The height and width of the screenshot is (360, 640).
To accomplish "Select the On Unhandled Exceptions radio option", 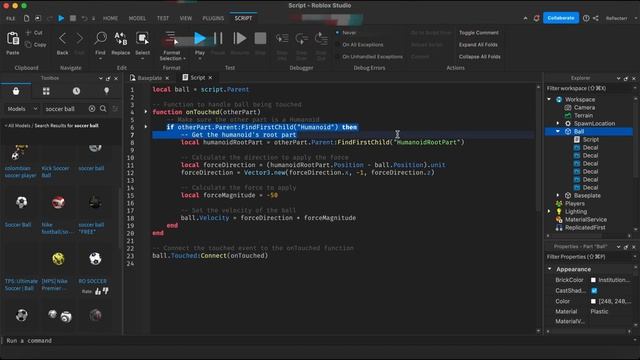I will point(337,57).
